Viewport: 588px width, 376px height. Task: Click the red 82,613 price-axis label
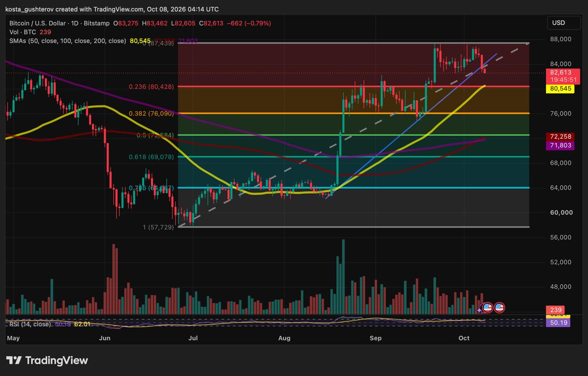561,73
